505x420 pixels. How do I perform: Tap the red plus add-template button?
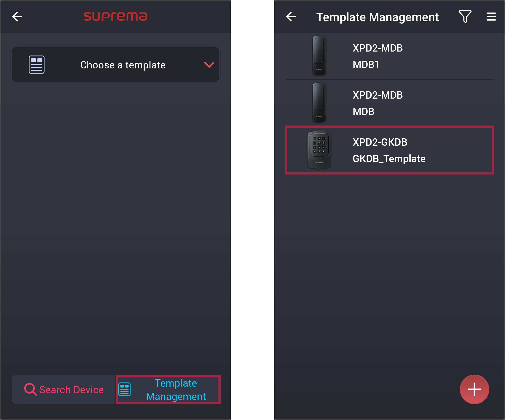coord(474,389)
